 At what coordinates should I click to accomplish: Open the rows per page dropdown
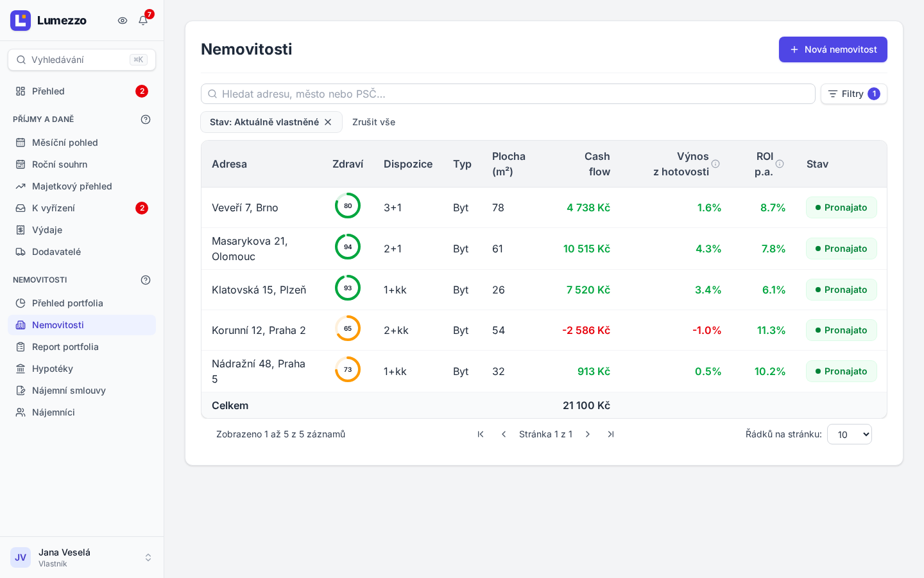coord(850,434)
